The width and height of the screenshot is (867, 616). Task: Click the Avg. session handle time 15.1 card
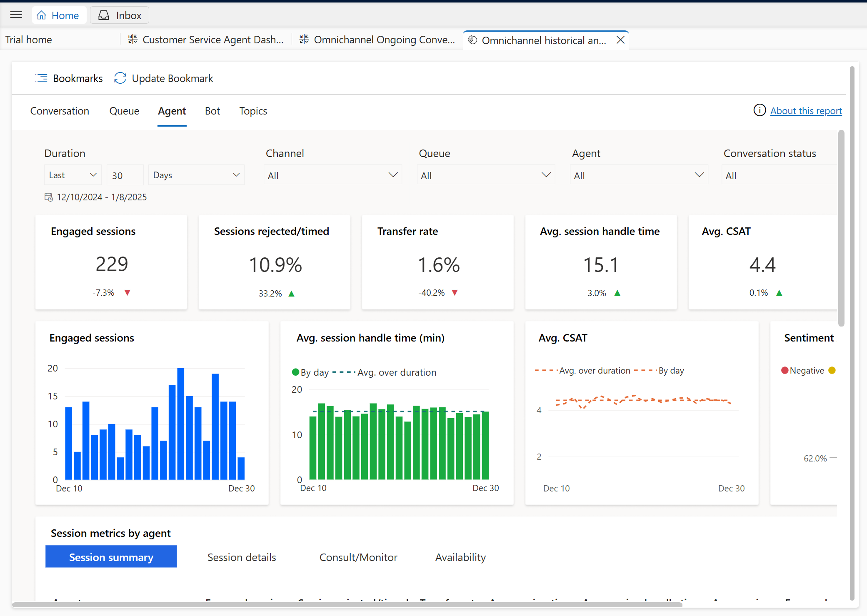pyautogui.click(x=601, y=262)
